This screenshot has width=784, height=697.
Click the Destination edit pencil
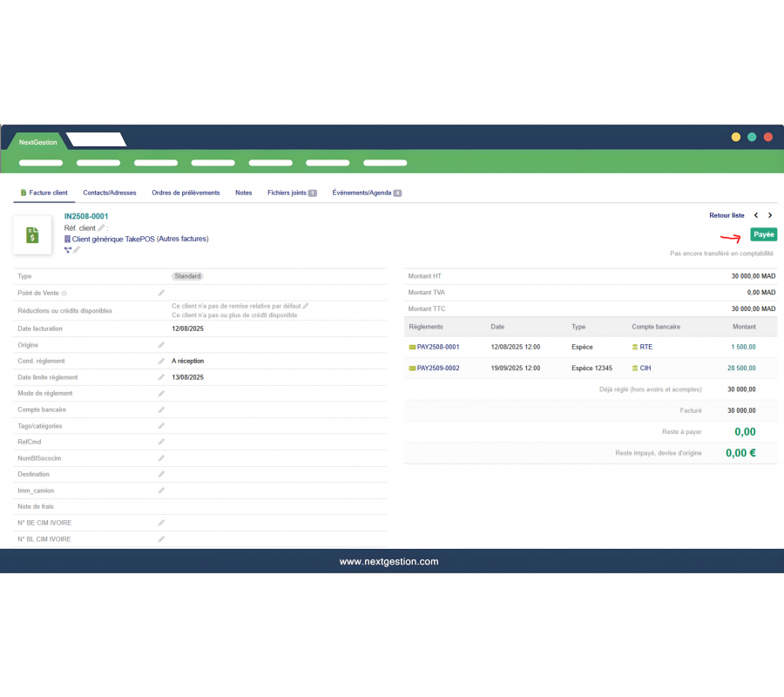[x=161, y=474]
